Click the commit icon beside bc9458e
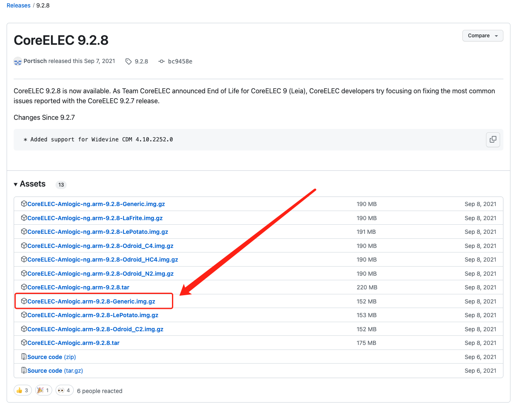 [162, 61]
